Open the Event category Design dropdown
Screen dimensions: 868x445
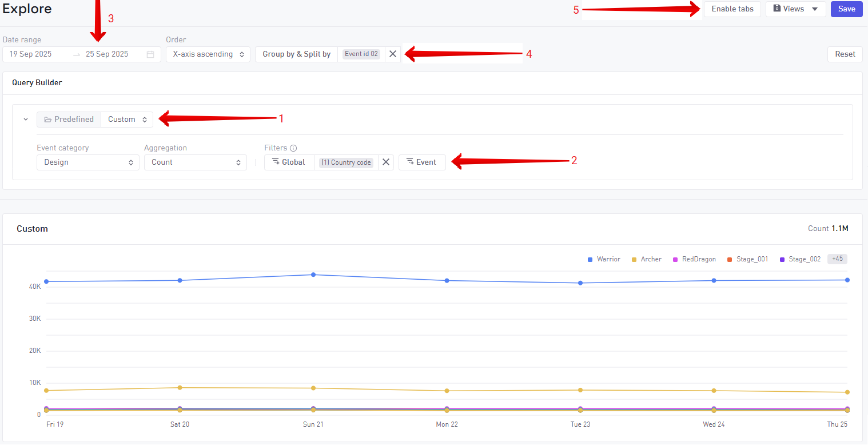click(x=87, y=162)
